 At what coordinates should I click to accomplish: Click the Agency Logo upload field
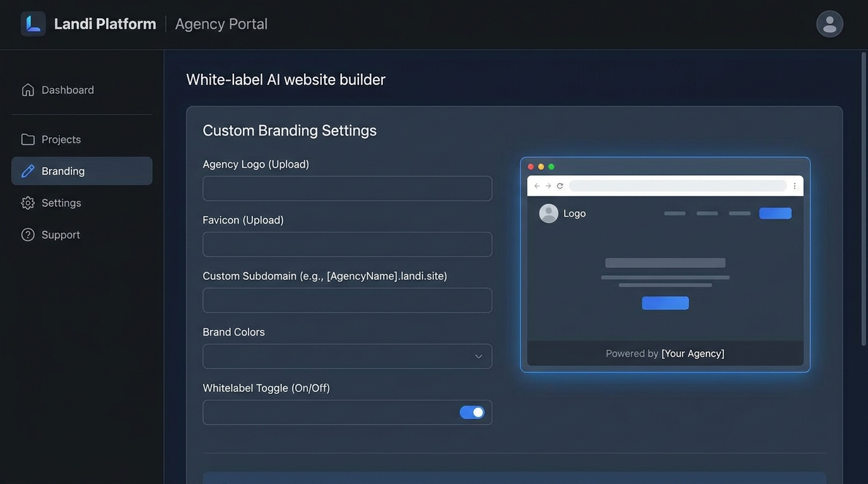pos(347,188)
